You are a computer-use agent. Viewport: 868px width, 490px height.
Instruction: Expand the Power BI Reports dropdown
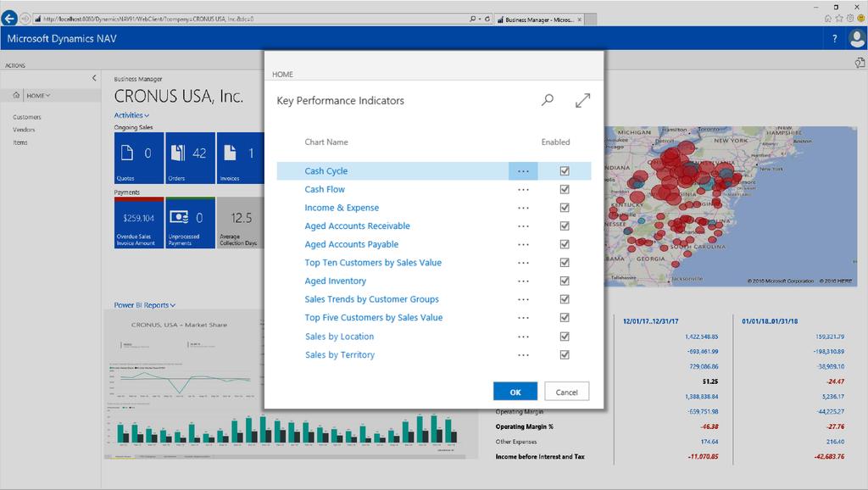[144, 305]
